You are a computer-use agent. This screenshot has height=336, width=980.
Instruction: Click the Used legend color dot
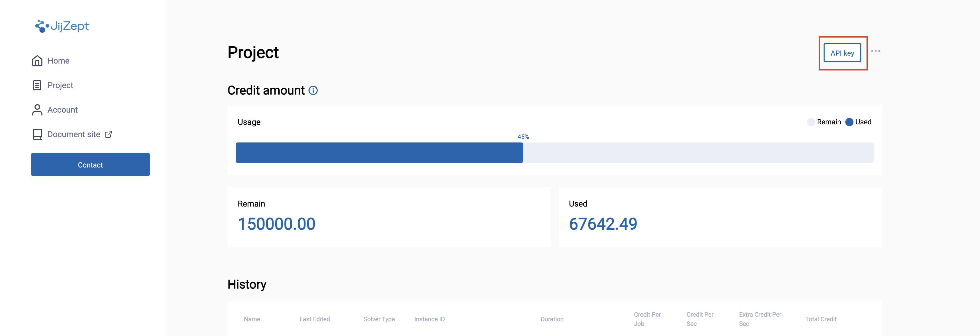(x=849, y=122)
